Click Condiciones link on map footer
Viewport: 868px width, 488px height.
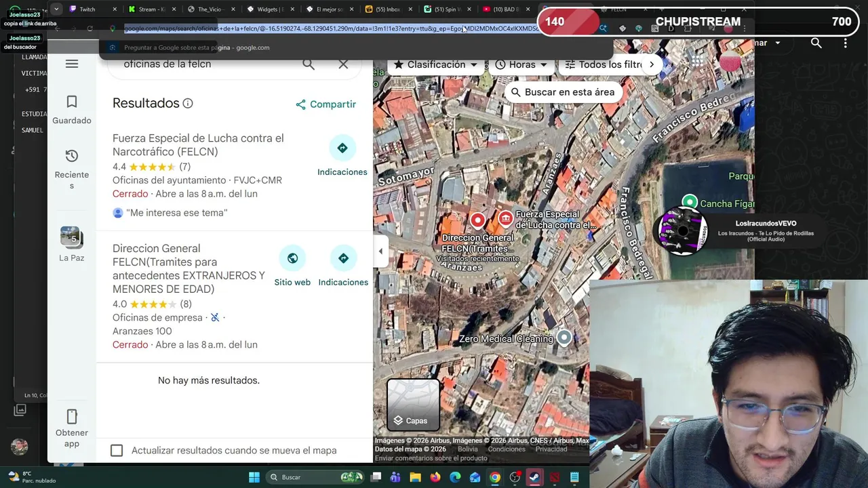[x=507, y=449]
